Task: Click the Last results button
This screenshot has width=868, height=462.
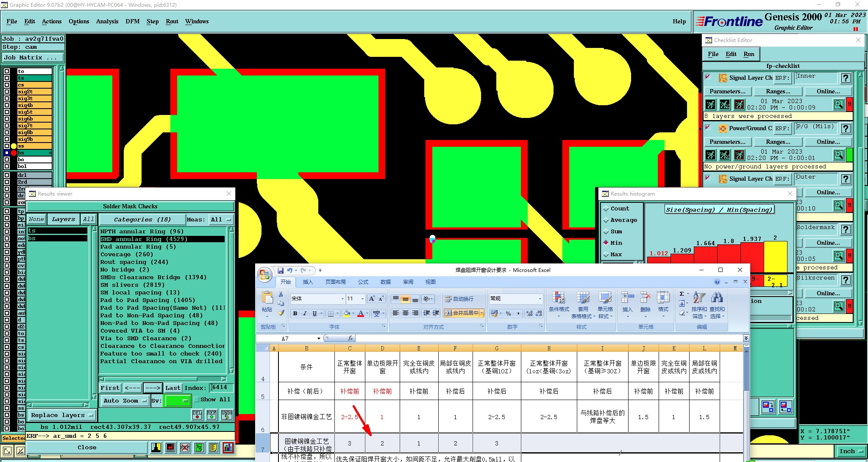Action: 172,388
